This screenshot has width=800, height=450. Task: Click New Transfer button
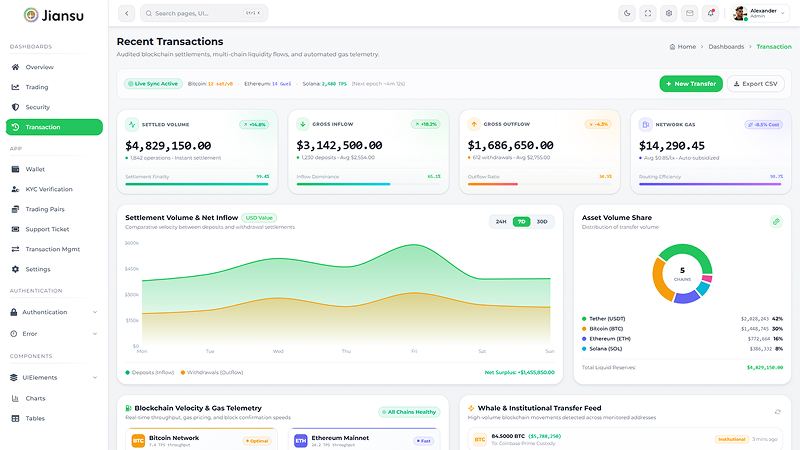(691, 84)
